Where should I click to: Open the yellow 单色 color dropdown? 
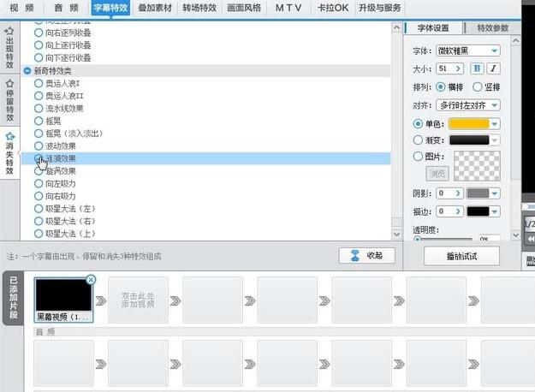tap(494, 124)
